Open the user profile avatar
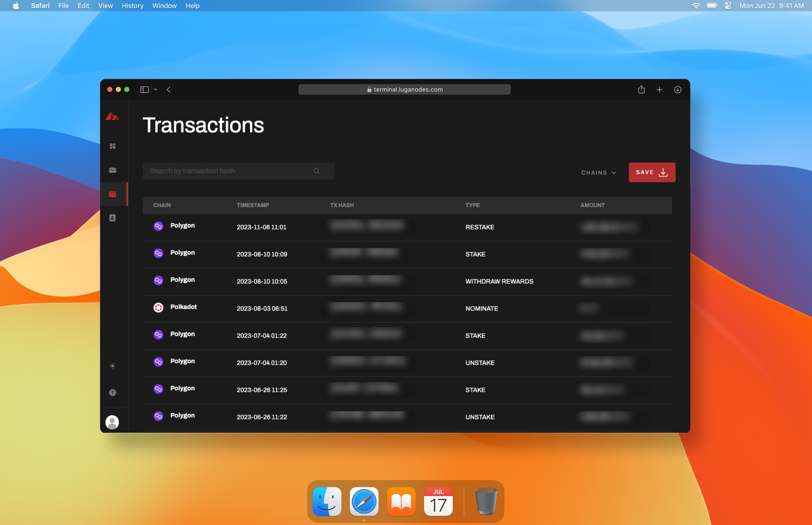The width and height of the screenshot is (812, 525). pos(112,422)
